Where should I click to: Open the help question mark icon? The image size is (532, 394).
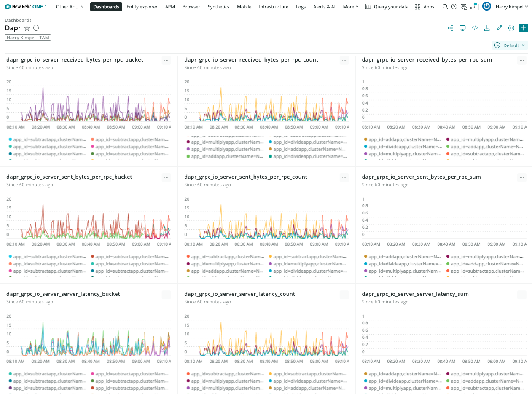click(x=454, y=7)
